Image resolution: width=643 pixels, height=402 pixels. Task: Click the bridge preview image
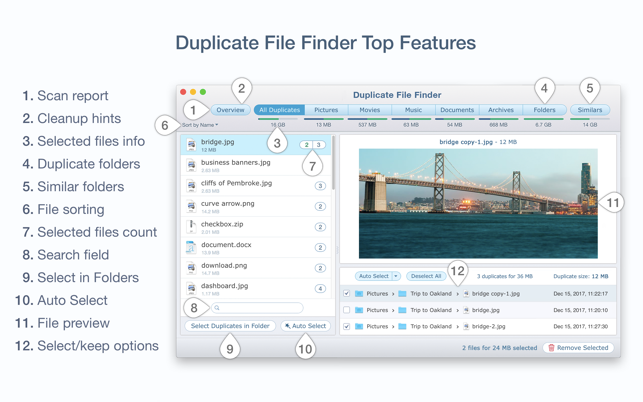pos(478,204)
